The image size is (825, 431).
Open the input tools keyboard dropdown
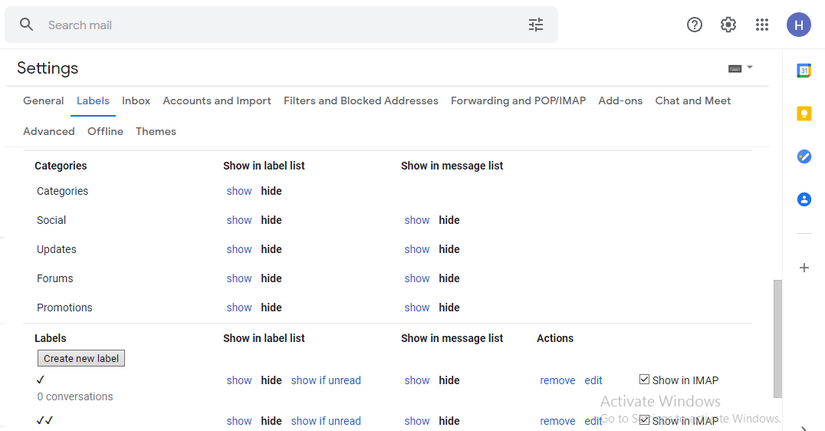pyautogui.click(x=740, y=68)
